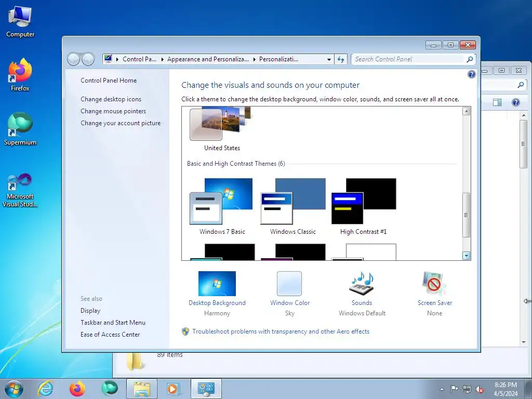Click the theme list scroll up arrow
This screenshot has height=399, width=532.
(x=467, y=111)
